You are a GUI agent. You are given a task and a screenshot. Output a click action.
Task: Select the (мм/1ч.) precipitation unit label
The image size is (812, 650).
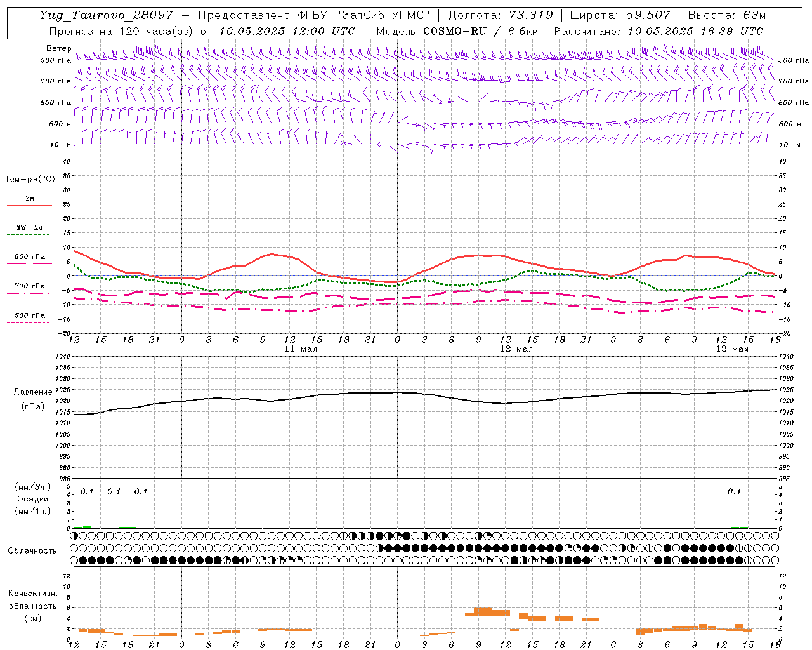coord(33,511)
